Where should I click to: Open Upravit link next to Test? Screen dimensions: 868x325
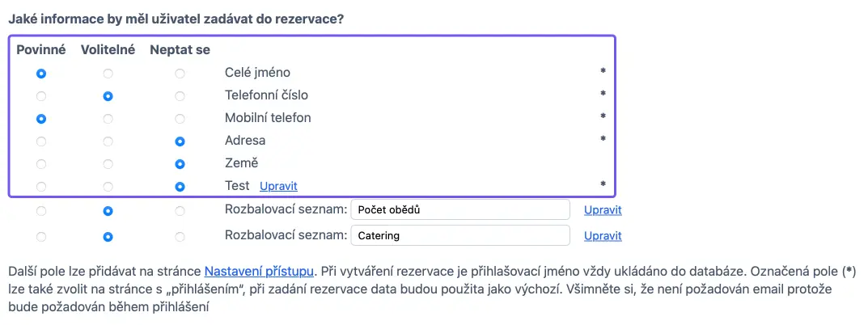pos(278,187)
